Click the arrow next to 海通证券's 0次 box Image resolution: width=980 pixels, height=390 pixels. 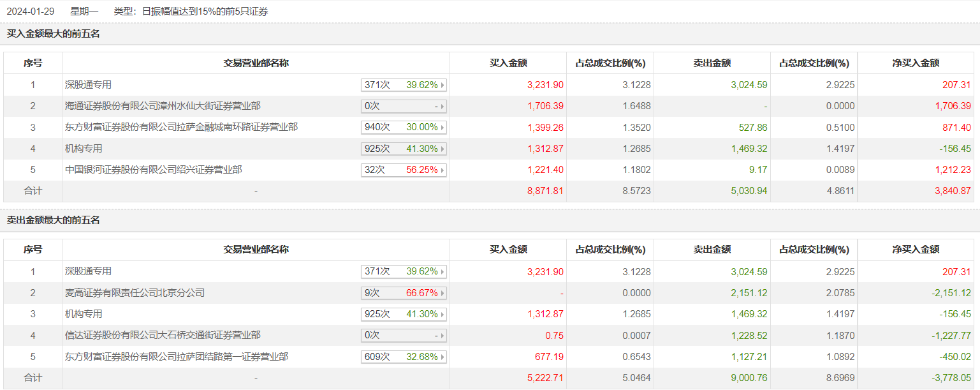pyautogui.click(x=442, y=107)
